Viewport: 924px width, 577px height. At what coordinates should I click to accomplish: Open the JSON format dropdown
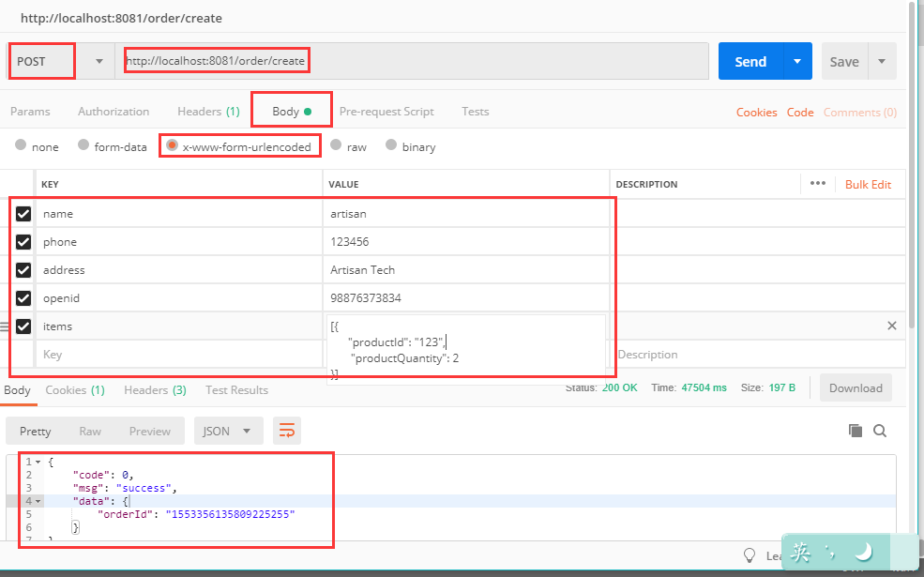229,431
